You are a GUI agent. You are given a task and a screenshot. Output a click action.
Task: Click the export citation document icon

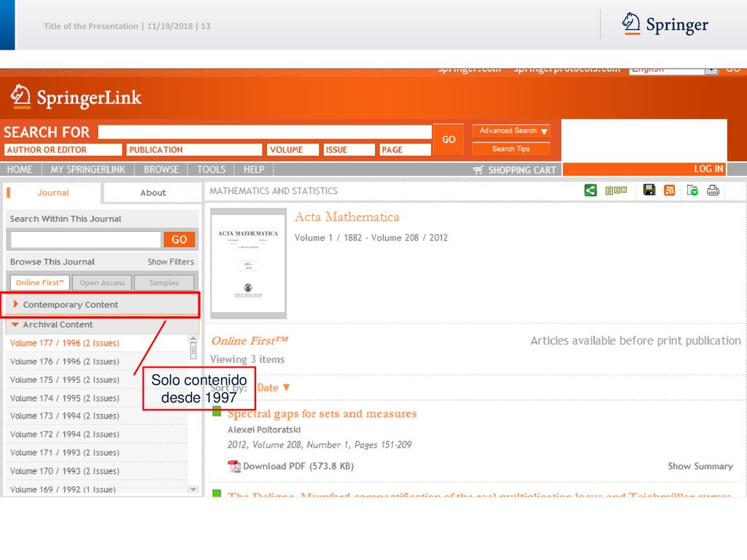point(693,190)
